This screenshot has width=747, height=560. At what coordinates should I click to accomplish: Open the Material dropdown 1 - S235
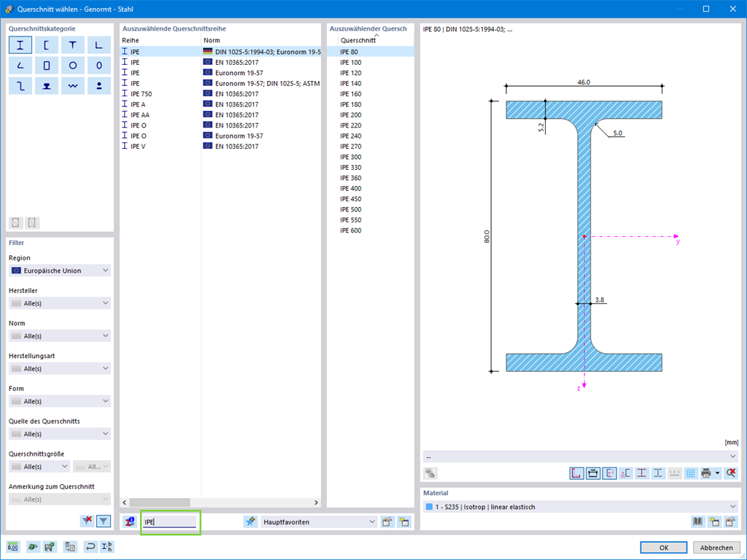pyautogui.click(x=580, y=507)
